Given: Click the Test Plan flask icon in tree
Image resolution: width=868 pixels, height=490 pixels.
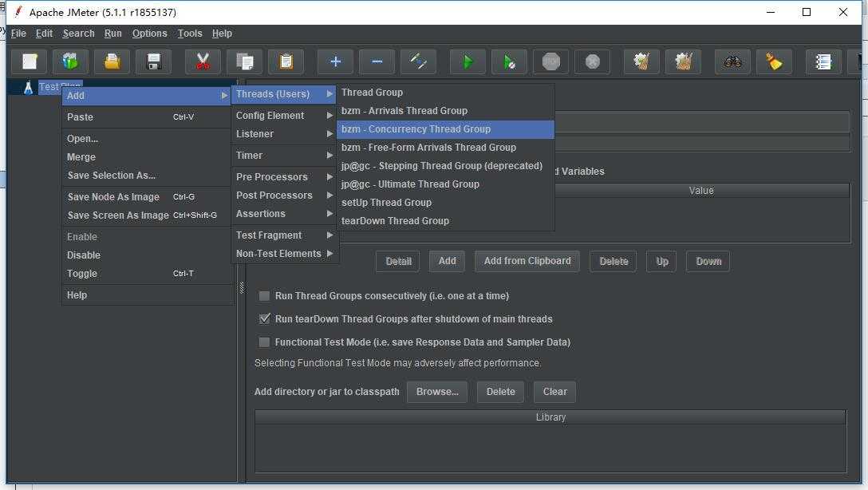Looking at the screenshot, I should tap(28, 88).
